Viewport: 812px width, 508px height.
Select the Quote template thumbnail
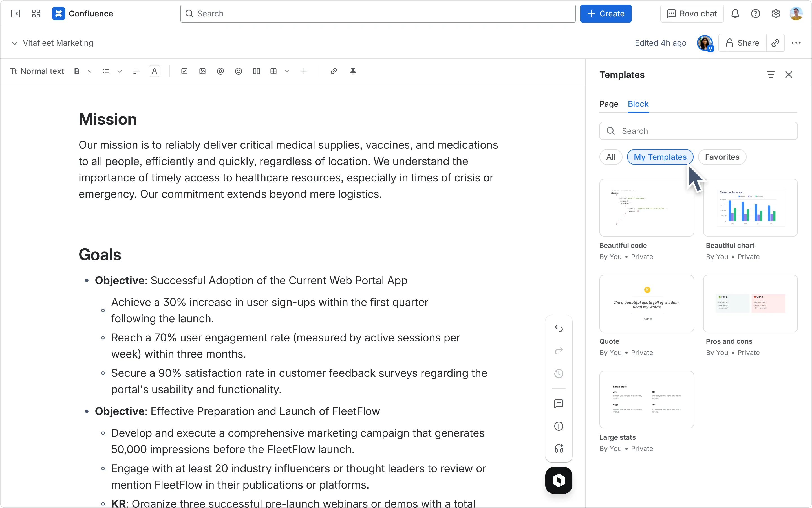coord(646,304)
